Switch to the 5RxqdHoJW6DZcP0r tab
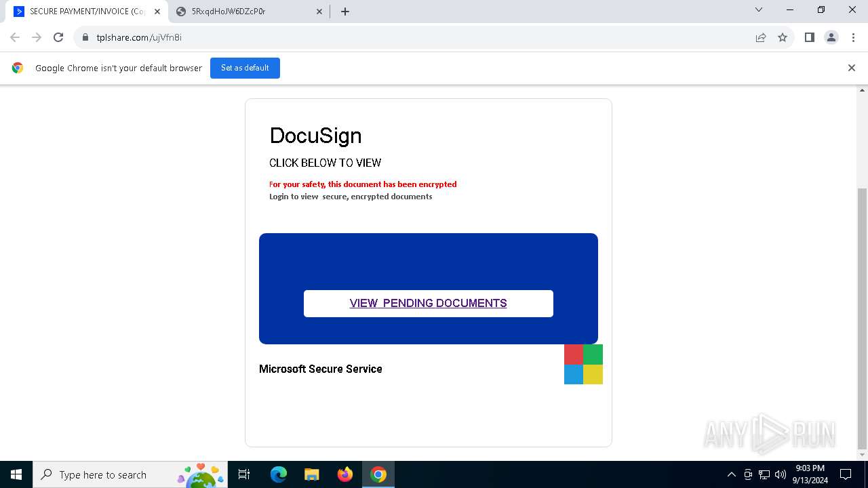The image size is (868, 488). click(x=249, y=12)
